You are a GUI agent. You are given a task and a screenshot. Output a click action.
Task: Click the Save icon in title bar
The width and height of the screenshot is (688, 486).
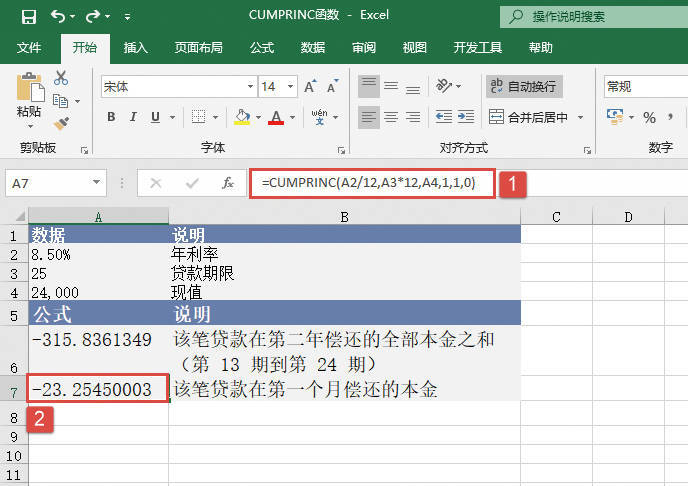28,17
